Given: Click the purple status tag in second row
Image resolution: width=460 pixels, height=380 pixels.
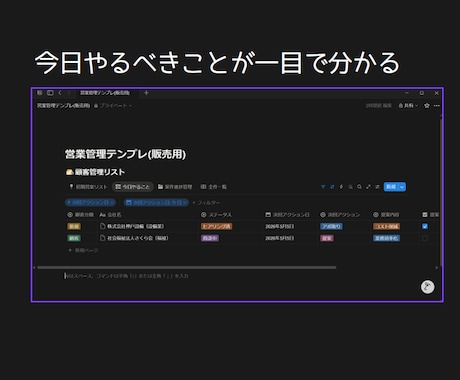Looking at the screenshot, I should pos(210,238).
